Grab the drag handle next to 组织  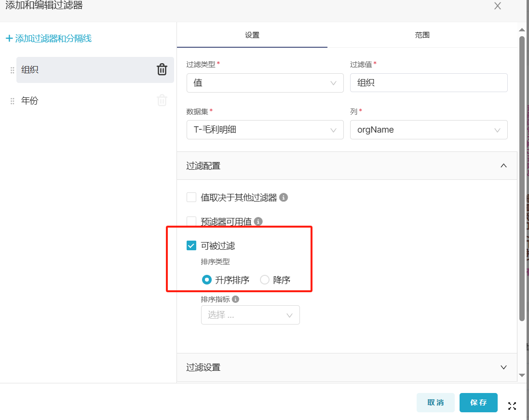12,70
